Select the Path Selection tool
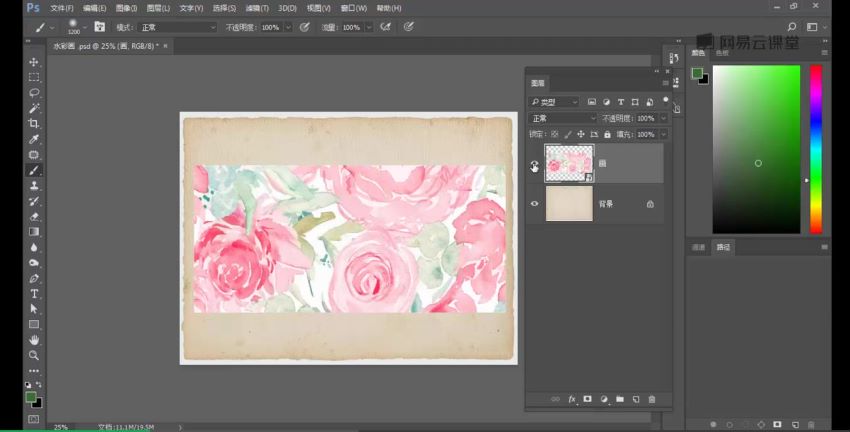 (34, 309)
